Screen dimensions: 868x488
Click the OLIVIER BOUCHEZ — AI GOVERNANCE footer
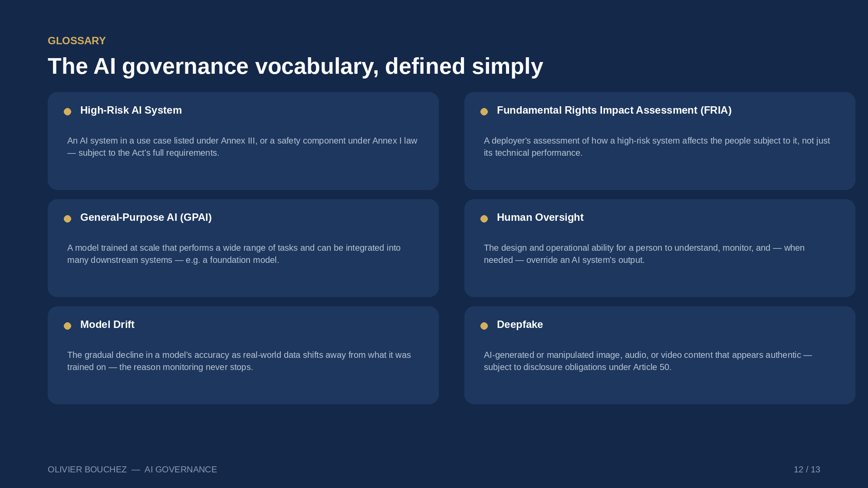(x=132, y=469)
